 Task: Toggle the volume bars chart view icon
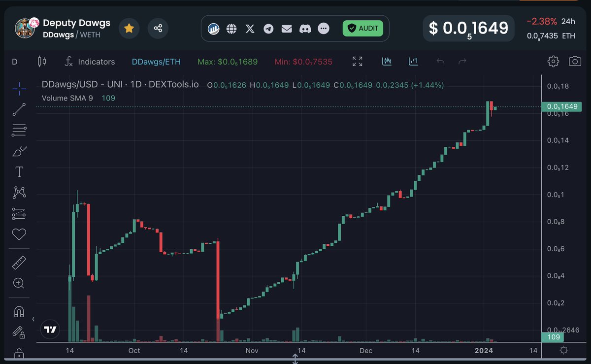point(413,62)
